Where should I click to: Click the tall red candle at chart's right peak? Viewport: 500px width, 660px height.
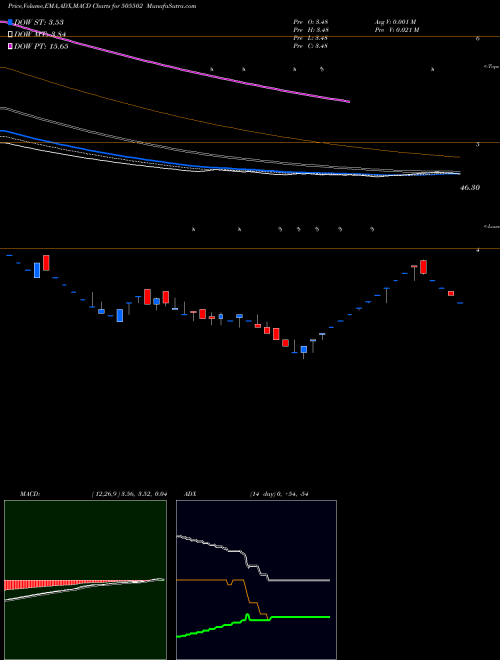coord(423,267)
